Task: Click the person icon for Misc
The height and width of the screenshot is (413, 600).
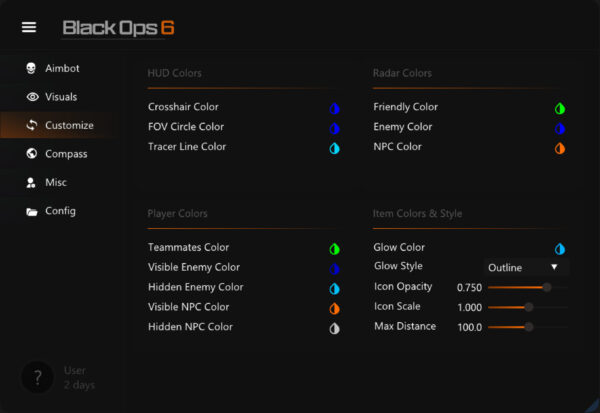Action: 32,183
